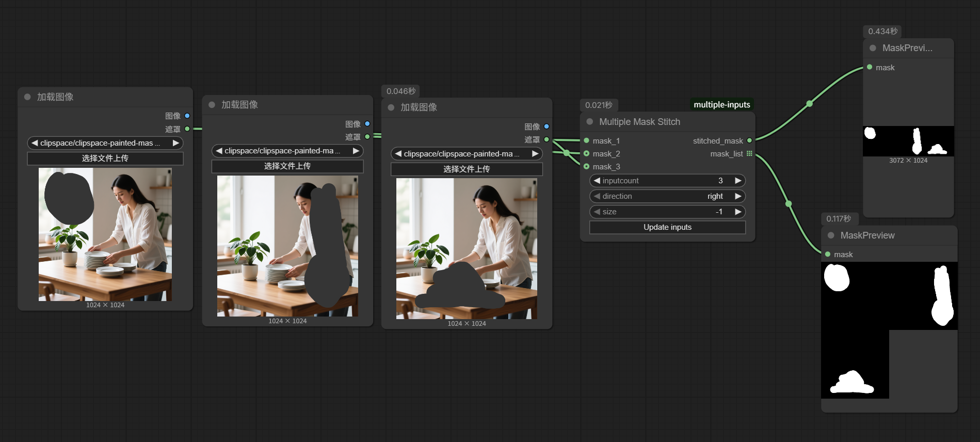Click 选择文件上传 in first node

pos(105,159)
